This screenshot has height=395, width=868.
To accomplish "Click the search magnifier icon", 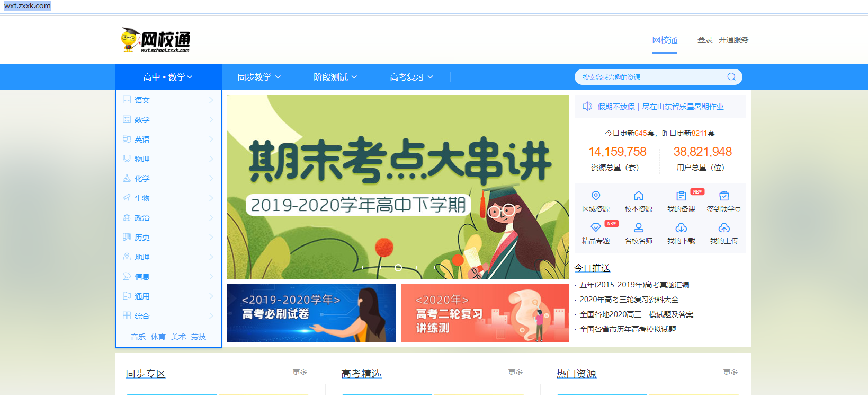I will pyautogui.click(x=731, y=77).
